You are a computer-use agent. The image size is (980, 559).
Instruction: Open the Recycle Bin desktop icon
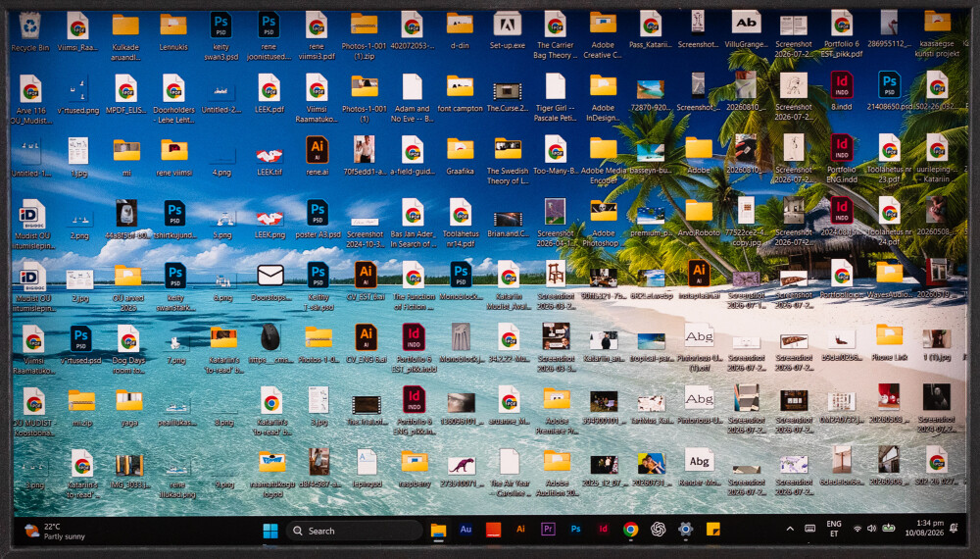tap(29, 26)
